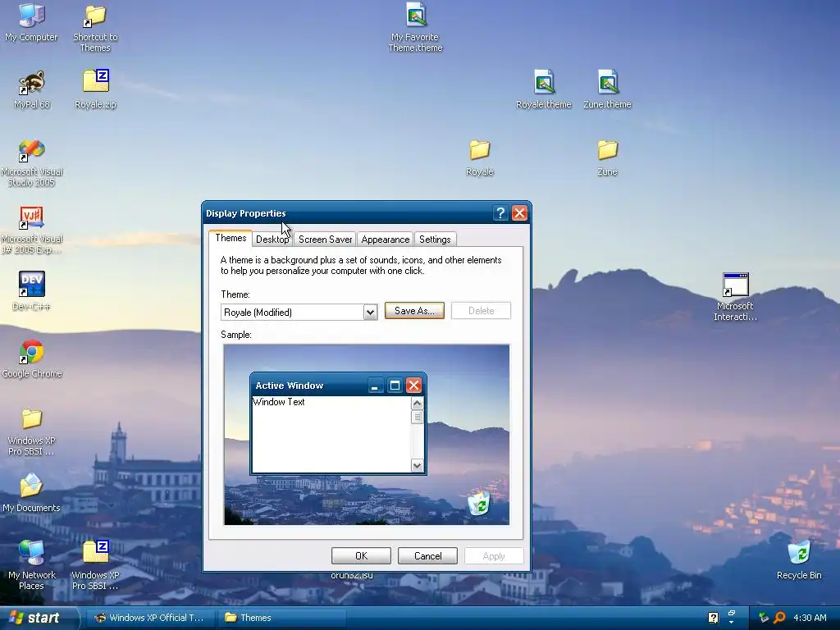Open the Screen Saver tab
The image size is (840, 630).
click(325, 240)
